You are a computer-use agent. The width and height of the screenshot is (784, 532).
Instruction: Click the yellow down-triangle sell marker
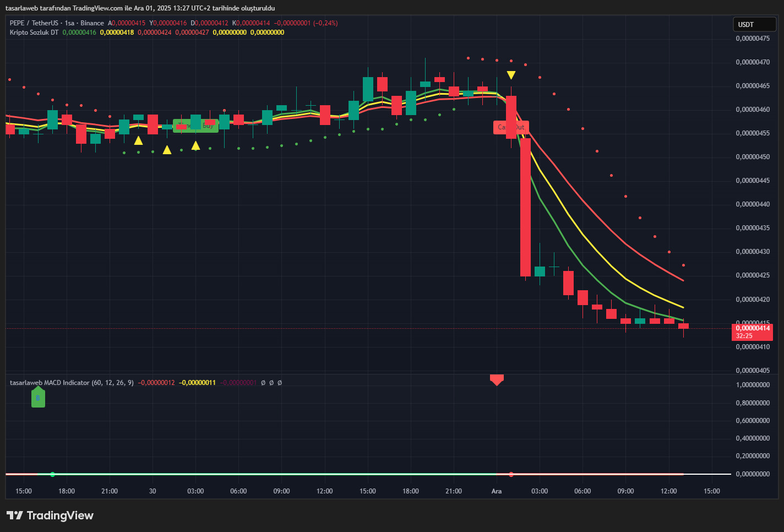point(511,75)
